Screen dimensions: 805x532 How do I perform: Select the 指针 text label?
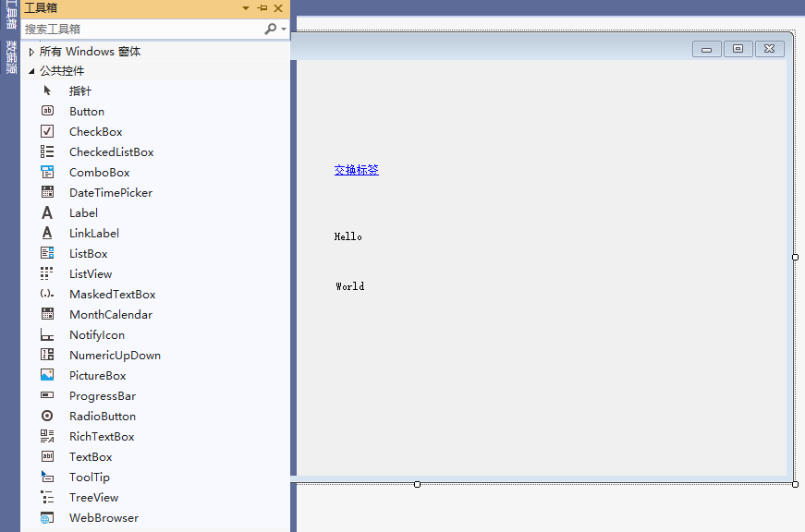pos(80,91)
